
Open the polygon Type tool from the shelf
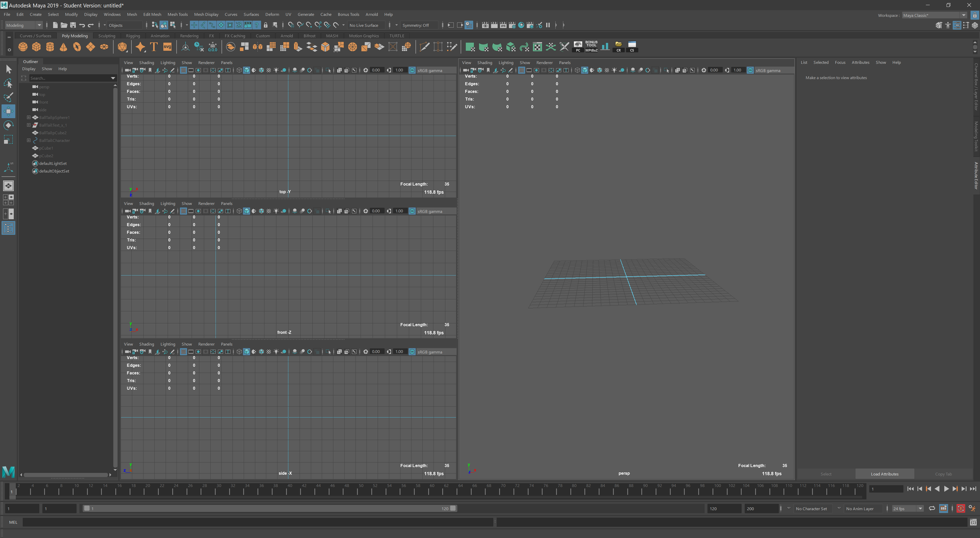coord(154,46)
